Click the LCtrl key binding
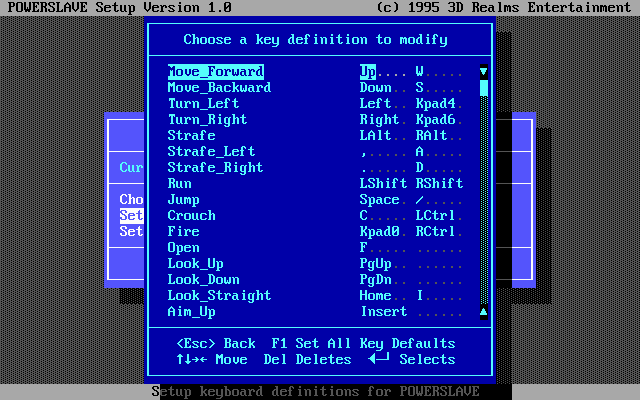 (436, 216)
